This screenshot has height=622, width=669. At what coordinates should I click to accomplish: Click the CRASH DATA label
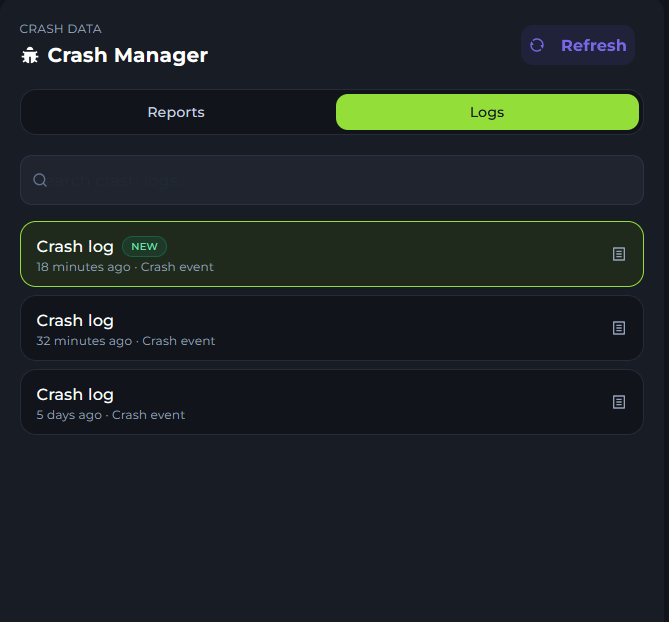pyautogui.click(x=60, y=29)
